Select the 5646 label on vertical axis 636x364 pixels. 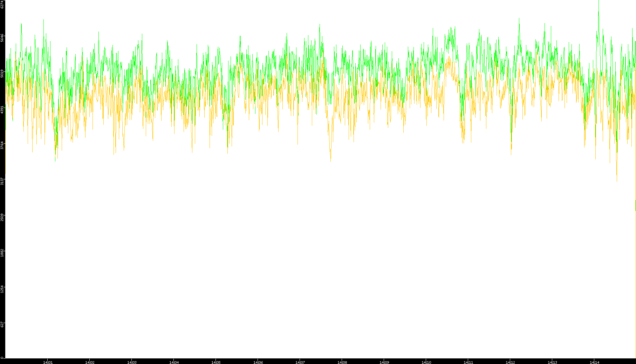point(2,38)
